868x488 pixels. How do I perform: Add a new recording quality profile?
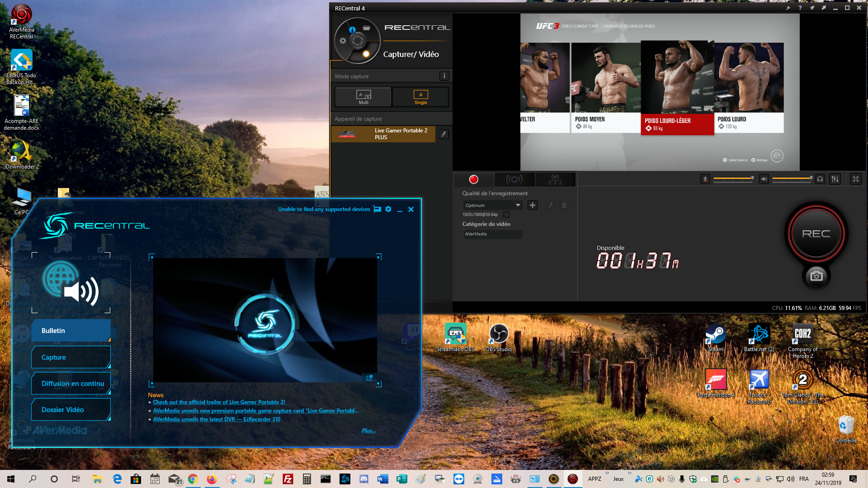click(533, 205)
